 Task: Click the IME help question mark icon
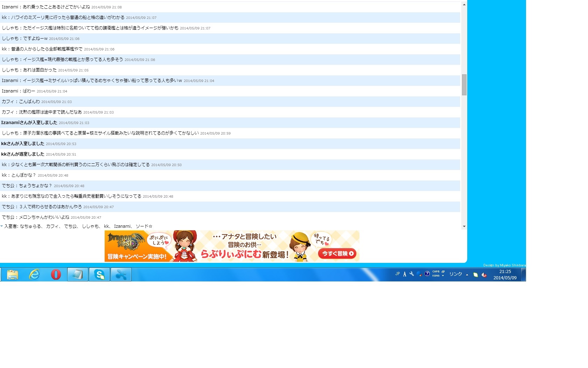pos(427,274)
